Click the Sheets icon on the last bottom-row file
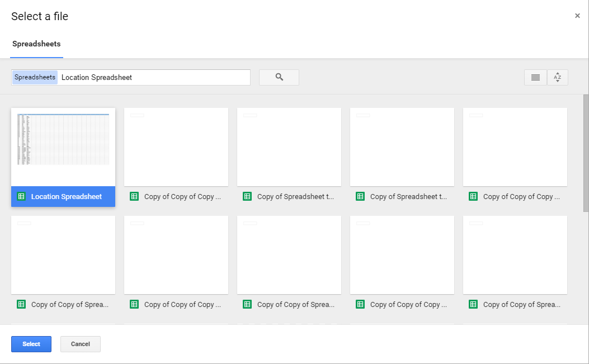 coord(473,304)
